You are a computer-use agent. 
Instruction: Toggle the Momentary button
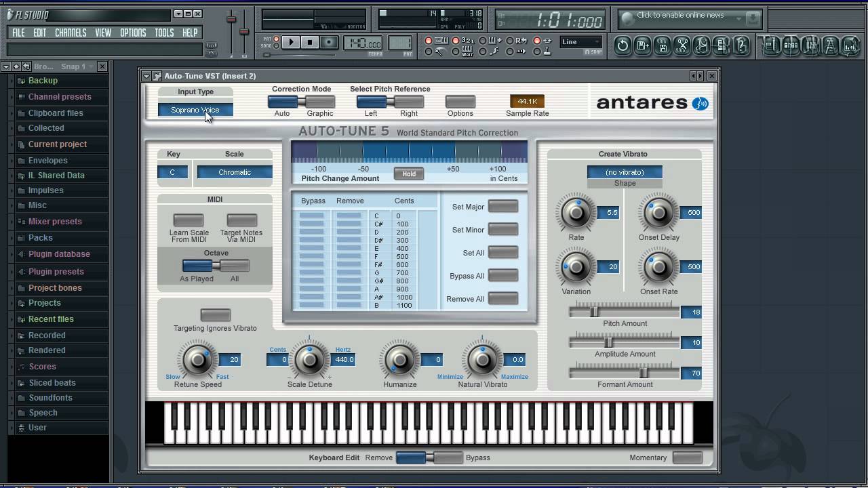point(688,457)
